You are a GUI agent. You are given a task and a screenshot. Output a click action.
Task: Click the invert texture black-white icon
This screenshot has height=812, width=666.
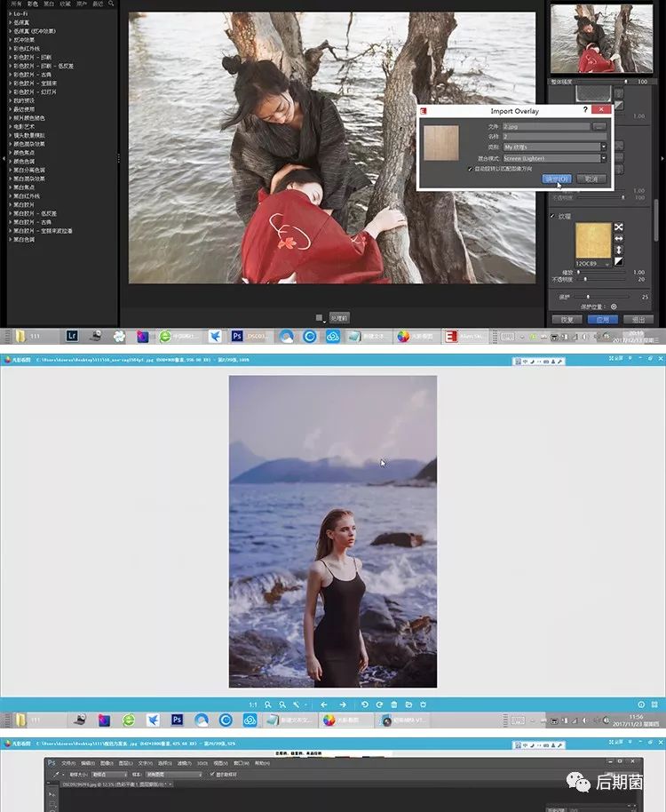[x=619, y=261]
